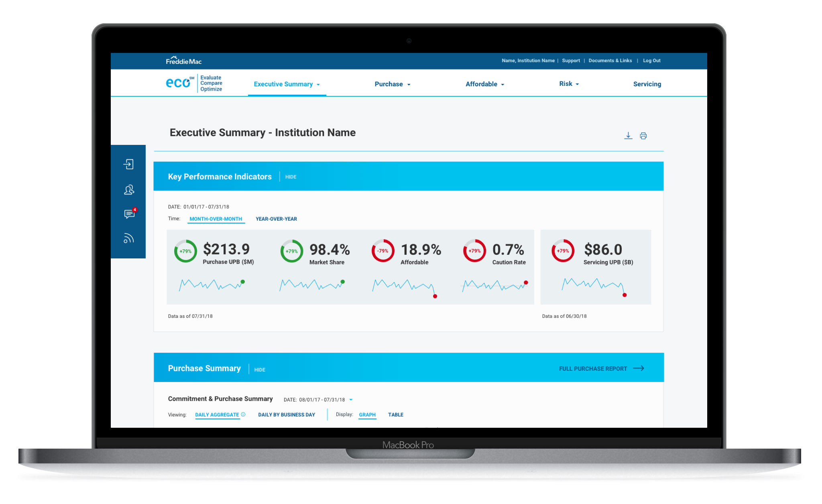Select Month-Over-Month time view
The image size is (822, 504).
tap(216, 219)
